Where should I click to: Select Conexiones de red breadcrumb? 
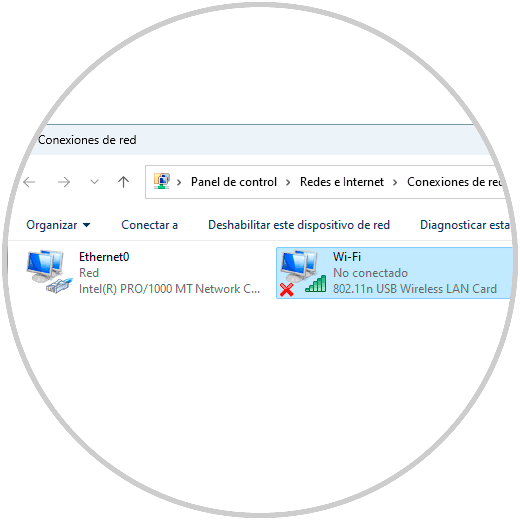[454, 182]
